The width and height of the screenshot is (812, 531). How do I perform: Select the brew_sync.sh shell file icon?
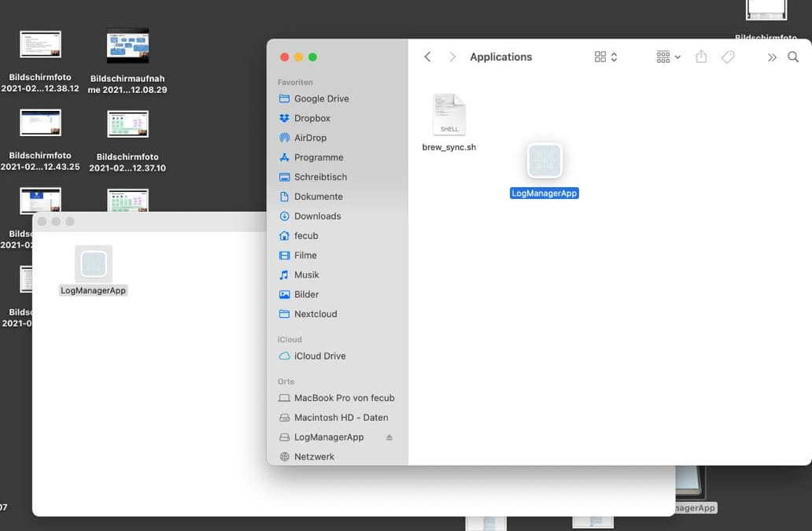coord(449,116)
